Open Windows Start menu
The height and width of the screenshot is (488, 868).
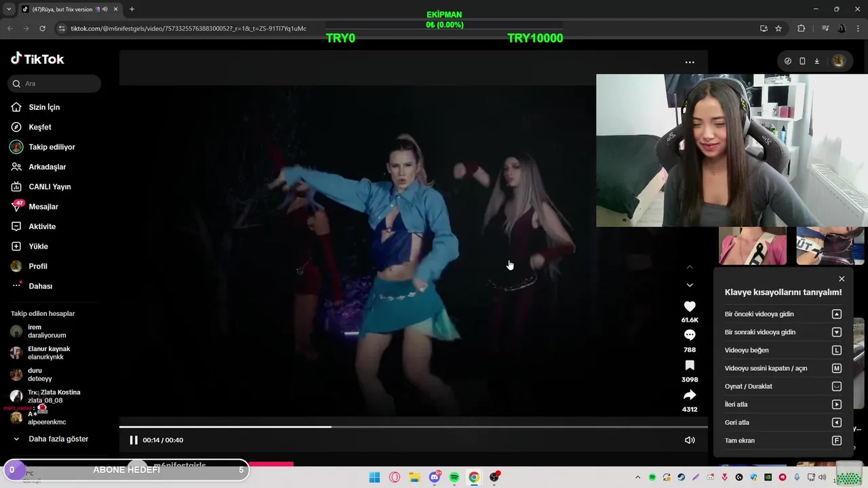pos(374,477)
